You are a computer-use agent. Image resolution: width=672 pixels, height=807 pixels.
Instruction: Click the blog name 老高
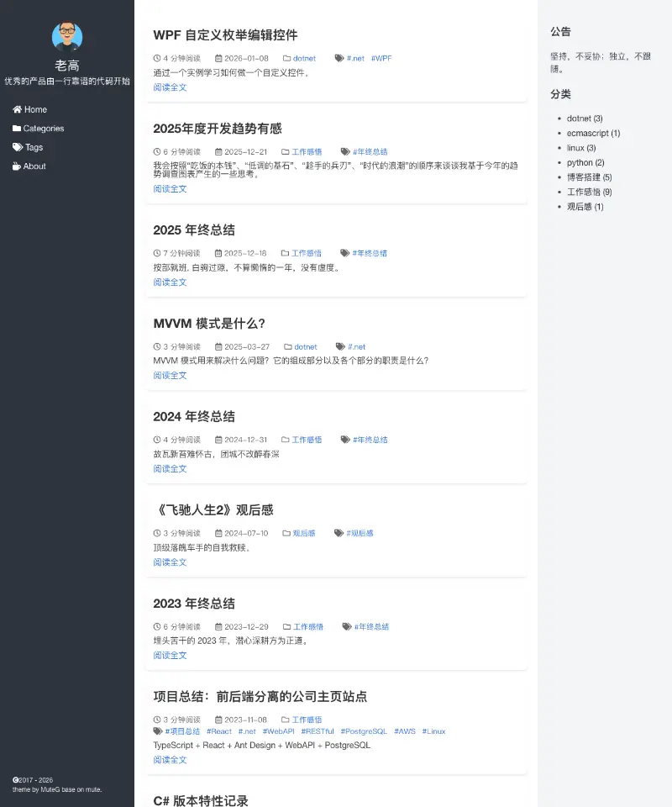[x=67, y=66]
